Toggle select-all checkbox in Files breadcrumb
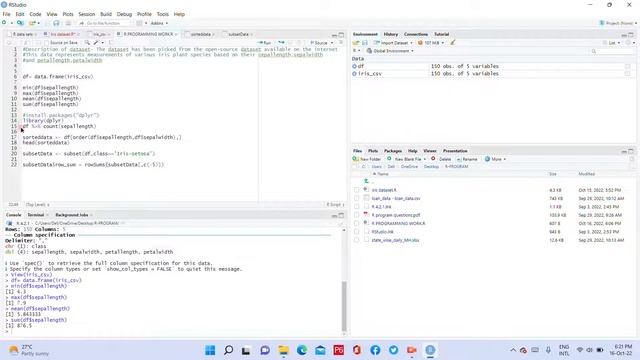The image size is (640, 360). pyautogui.click(x=354, y=167)
